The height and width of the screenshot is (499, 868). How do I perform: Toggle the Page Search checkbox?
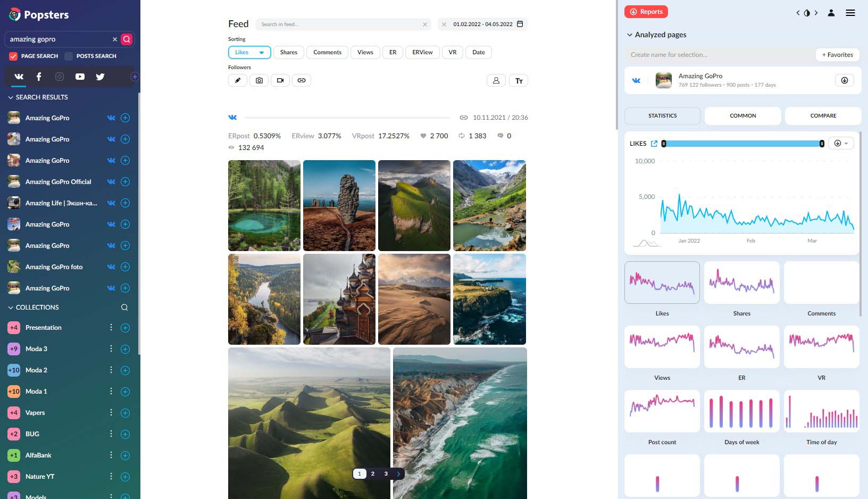(x=13, y=56)
